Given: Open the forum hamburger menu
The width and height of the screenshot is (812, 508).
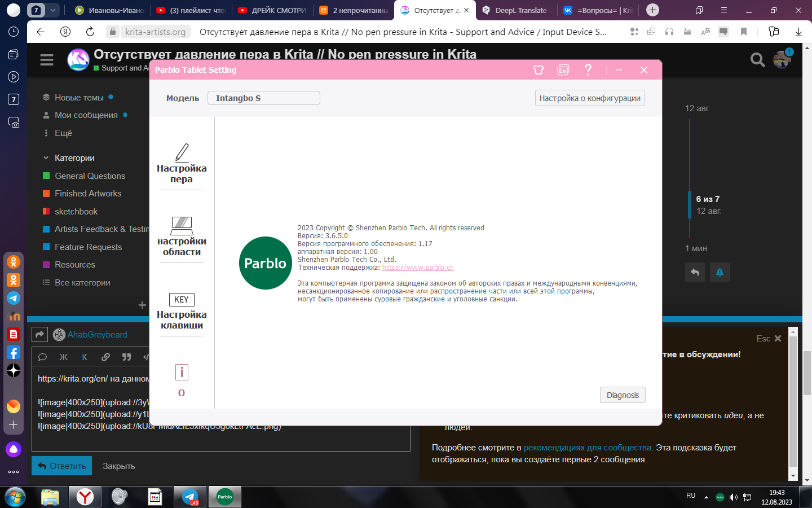Looking at the screenshot, I should tap(47, 60).
